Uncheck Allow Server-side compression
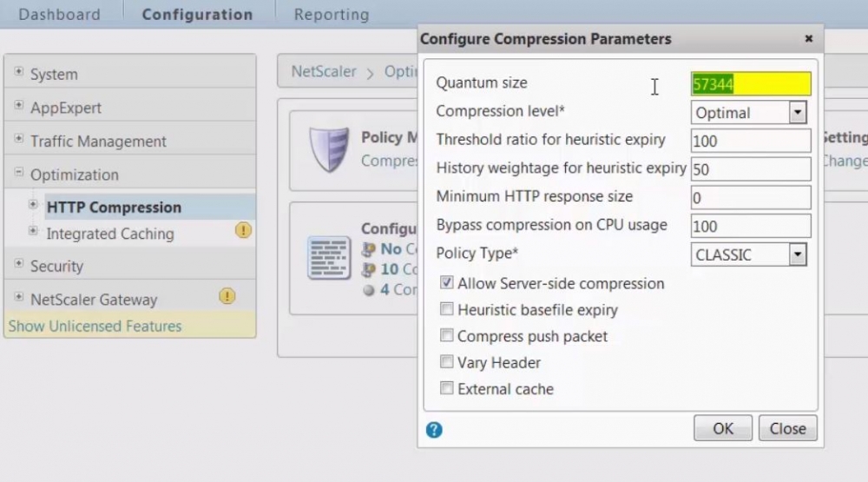This screenshot has height=482, width=868. coord(446,282)
